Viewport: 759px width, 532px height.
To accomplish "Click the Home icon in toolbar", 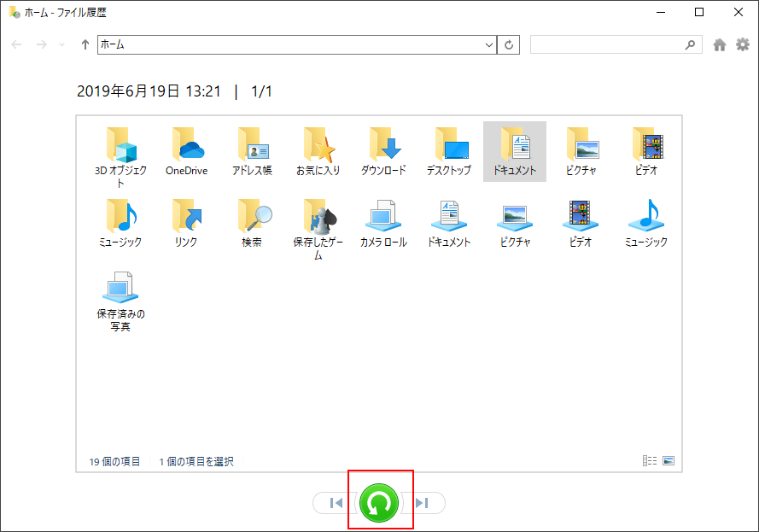I will 720,45.
